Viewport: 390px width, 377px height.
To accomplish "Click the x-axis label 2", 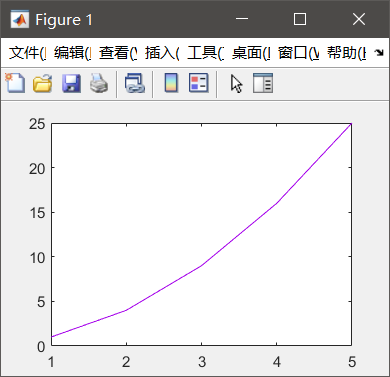I will tap(126, 362).
